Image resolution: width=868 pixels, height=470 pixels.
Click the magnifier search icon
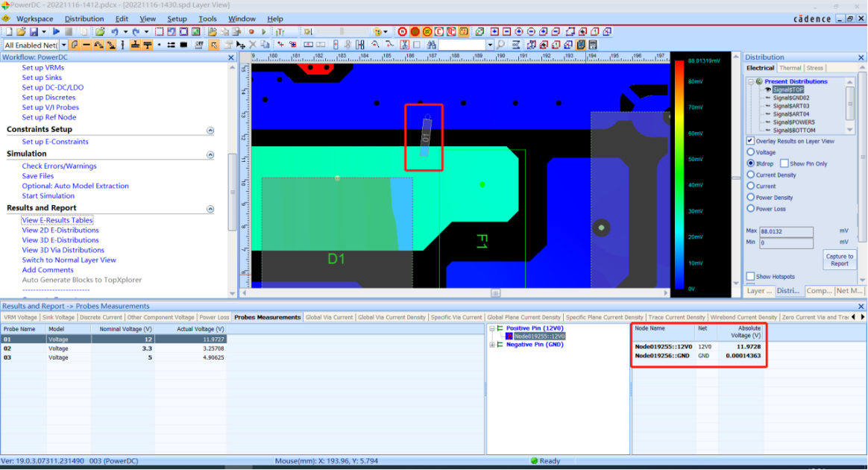500,45
